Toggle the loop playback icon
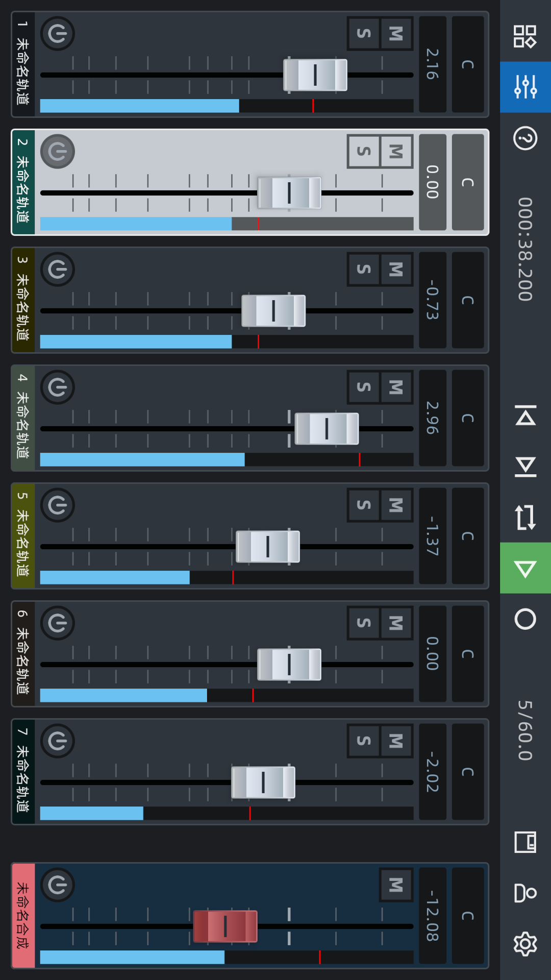The width and height of the screenshot is (551, 980). click(x=525, y=517)
